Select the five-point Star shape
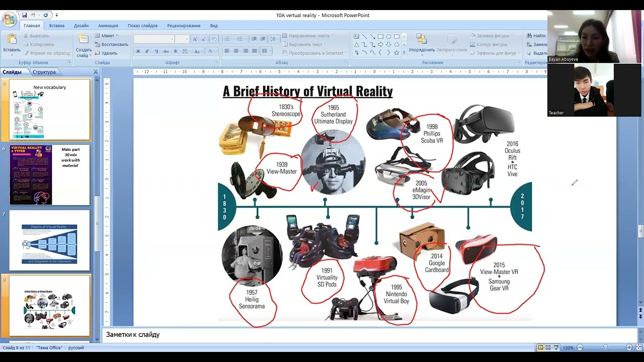 coord(396,53)
